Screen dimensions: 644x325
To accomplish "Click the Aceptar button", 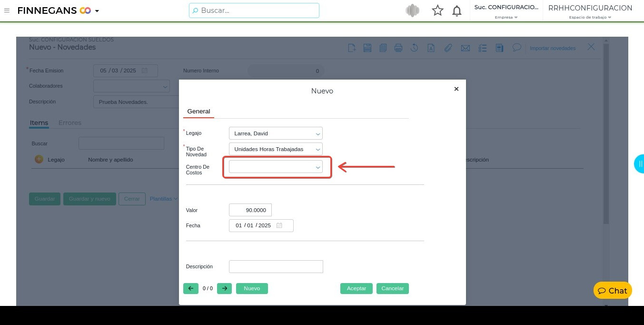I will 357,288.
